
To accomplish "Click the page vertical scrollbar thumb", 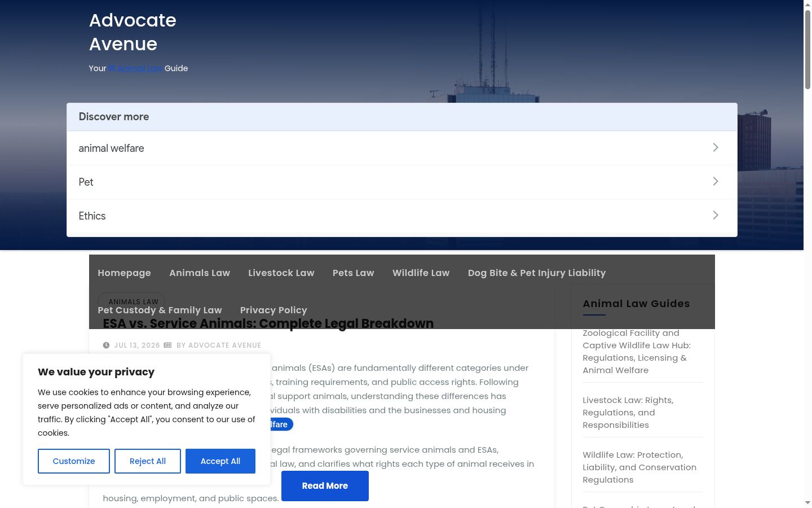I will [x=807, y=49].
